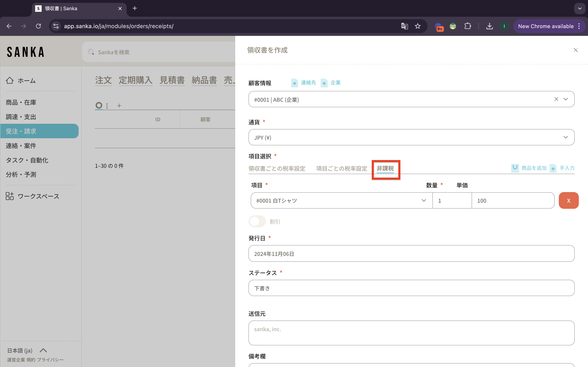Click the manual entry plus icon

553,168
